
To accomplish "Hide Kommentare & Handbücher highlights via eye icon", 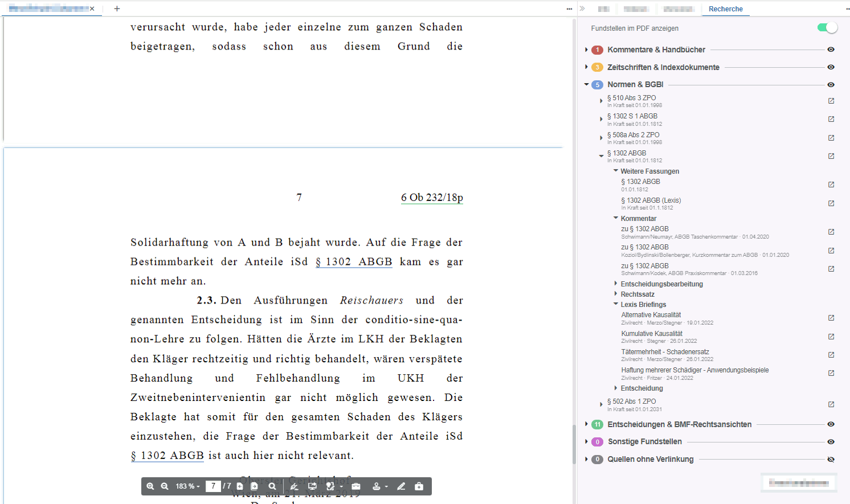I will point(831,50).
